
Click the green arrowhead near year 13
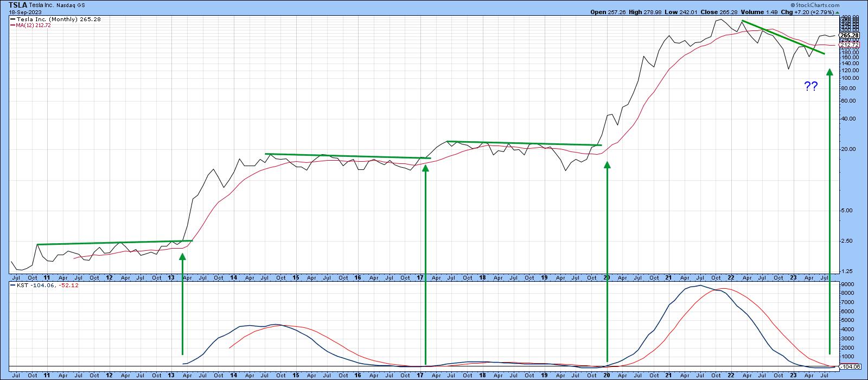point(182,257)
